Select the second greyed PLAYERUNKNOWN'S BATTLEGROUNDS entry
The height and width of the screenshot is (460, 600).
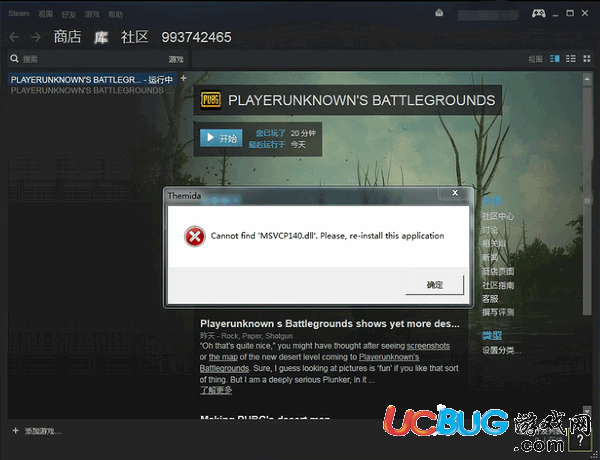pyautogui.click(x=92, y=90)
